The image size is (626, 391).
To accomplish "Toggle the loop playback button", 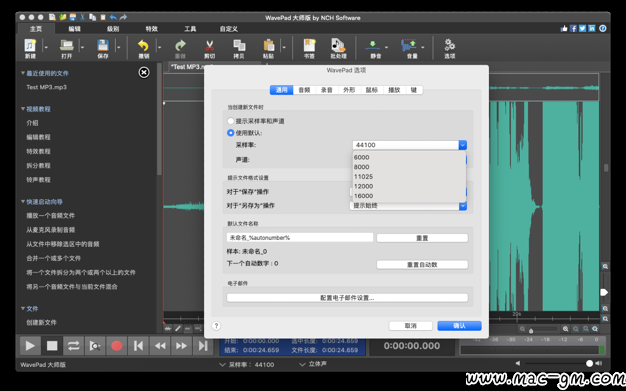I will pyautogui.click(x=73, y=345).
